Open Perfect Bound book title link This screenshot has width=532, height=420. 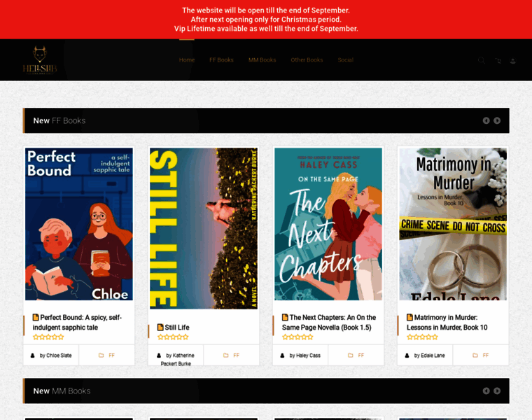(78, 322)
